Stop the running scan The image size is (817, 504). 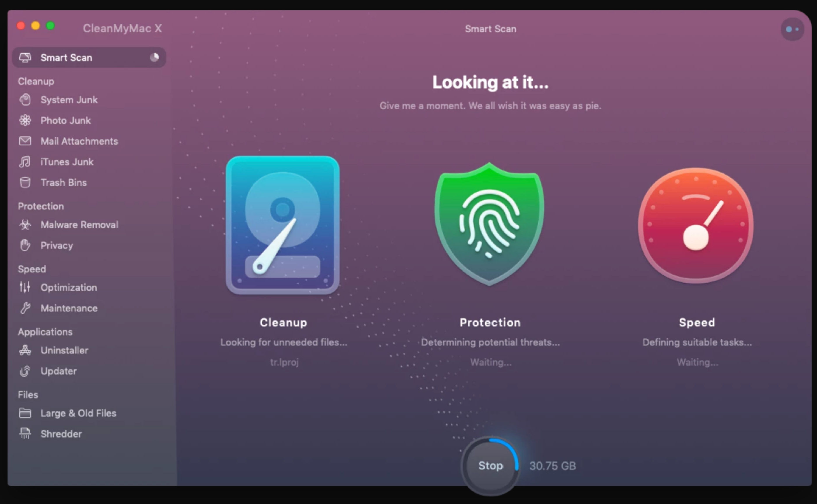pos(490,465)
